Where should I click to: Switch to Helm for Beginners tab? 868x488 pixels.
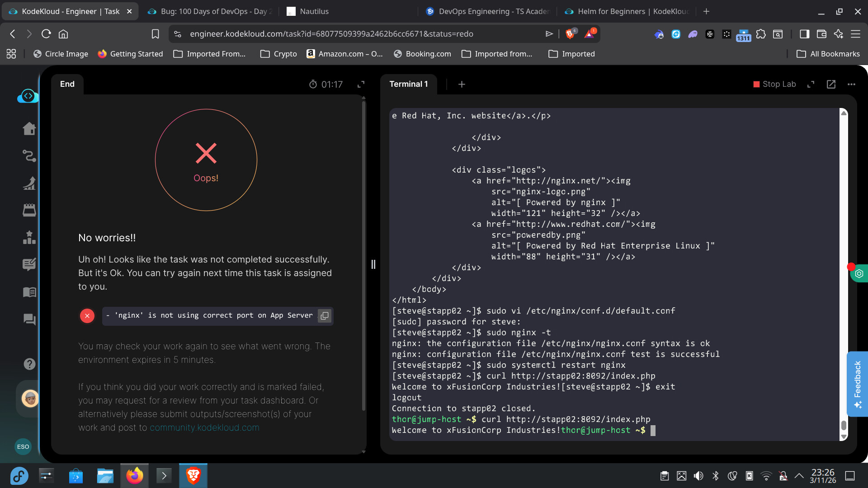pyautogui.click(x=627, y=11)
